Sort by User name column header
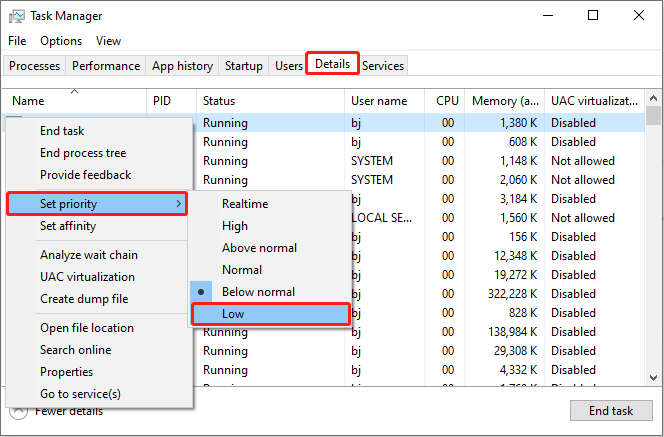Image resolution: width=664 pixels, height=437 pixels. pos(385,101)
